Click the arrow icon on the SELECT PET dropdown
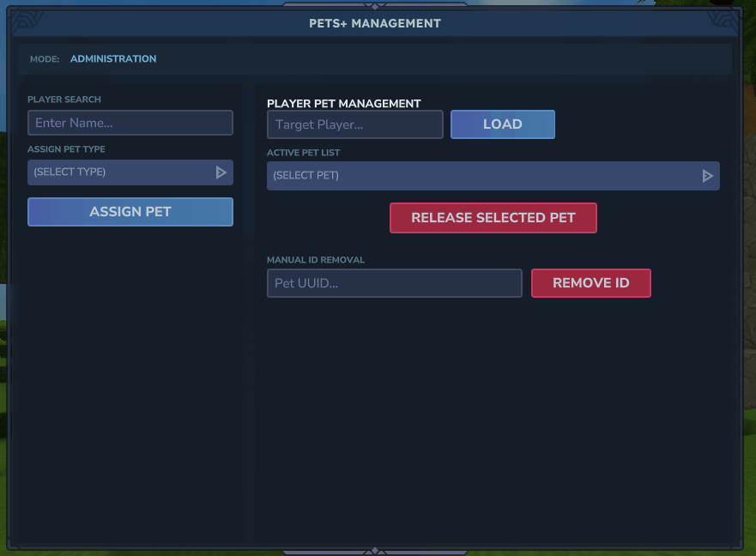 click(x=708, y=175)
